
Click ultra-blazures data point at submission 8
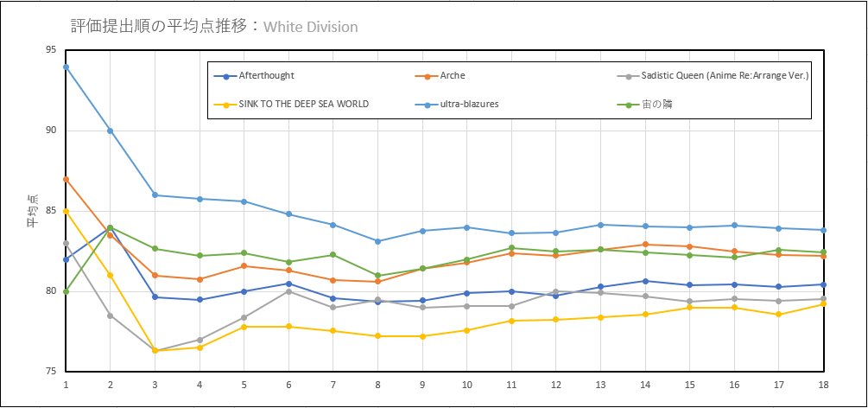click(378, 241)
